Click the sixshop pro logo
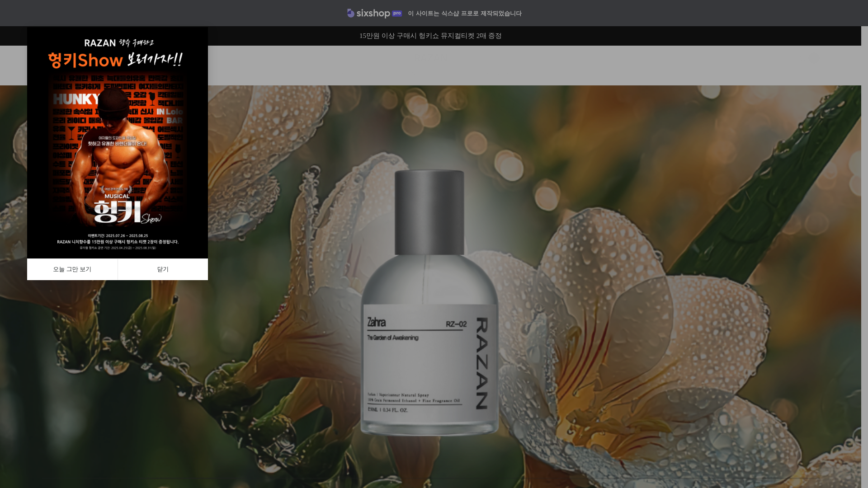This screenshot has height=488, width=868. pyautogui.click(x=374, y=14)
